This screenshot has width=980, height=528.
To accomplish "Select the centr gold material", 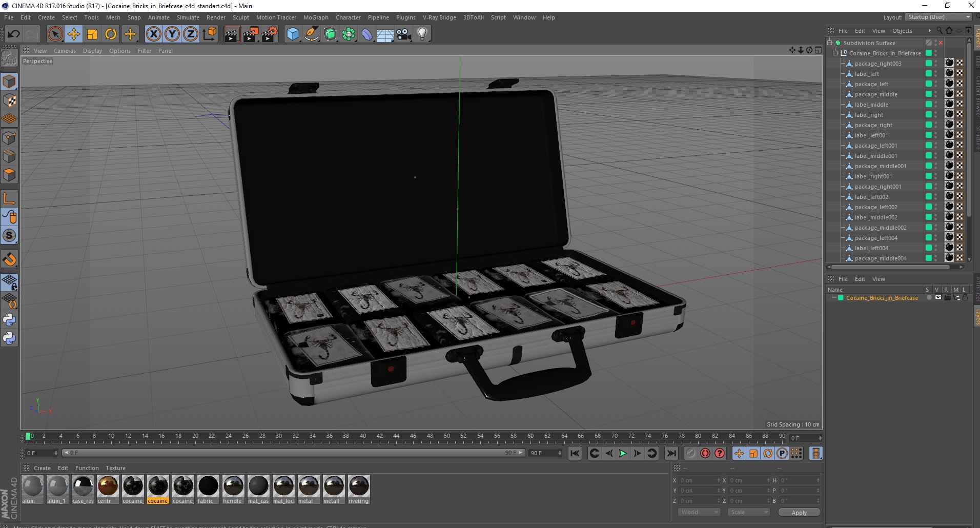I will pos(108,490).
